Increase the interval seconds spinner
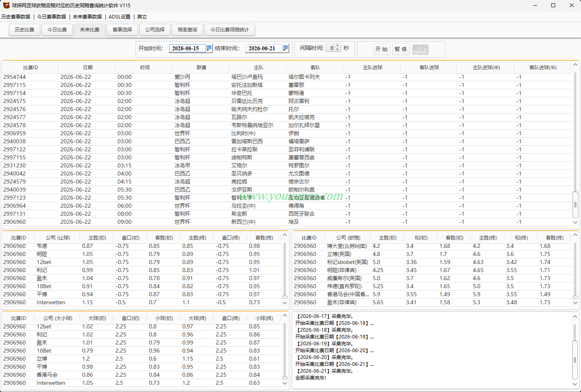This screenshot has height=392, width=581. click(338, 46)
